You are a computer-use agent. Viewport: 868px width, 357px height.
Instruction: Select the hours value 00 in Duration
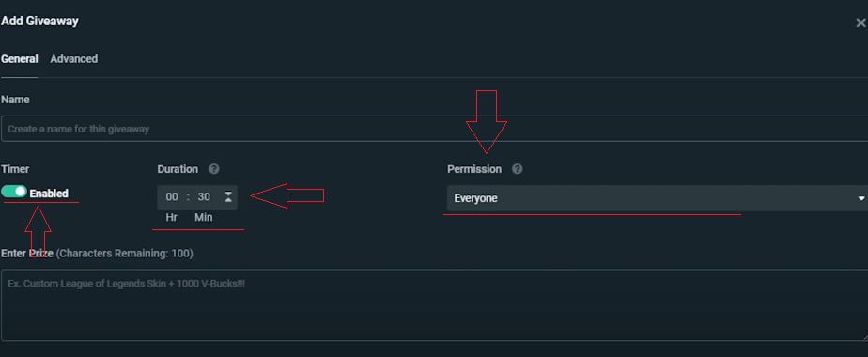172,197
